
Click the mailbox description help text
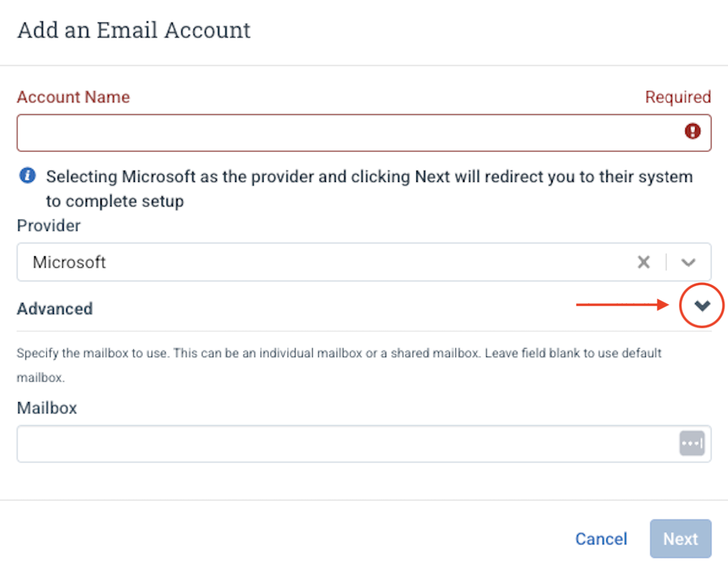(339, 365)
